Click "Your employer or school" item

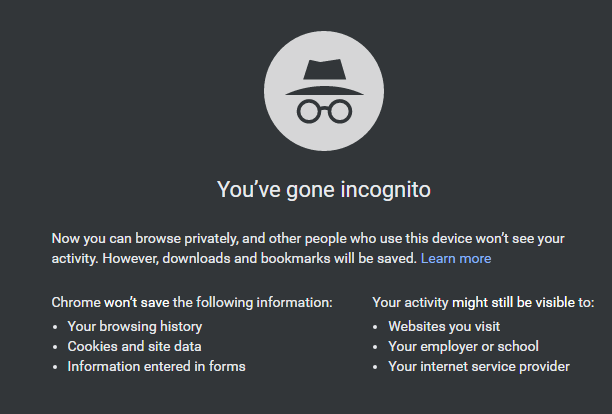[463, 346]
